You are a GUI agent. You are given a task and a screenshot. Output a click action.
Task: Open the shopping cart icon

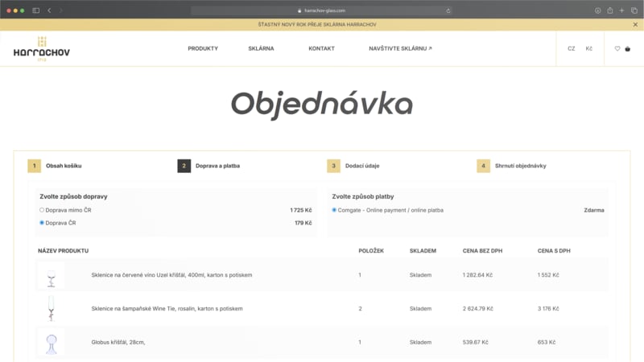click(628, 48)
